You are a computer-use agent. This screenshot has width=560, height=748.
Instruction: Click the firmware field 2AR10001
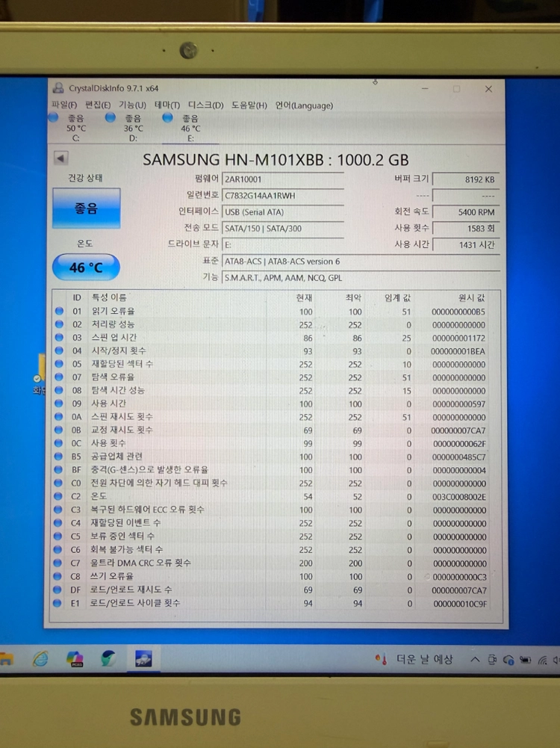pyautogui.click(x=283, y=179)
